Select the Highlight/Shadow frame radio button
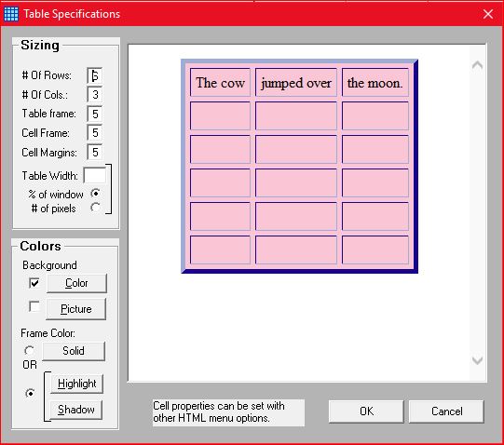 point(30,393)
